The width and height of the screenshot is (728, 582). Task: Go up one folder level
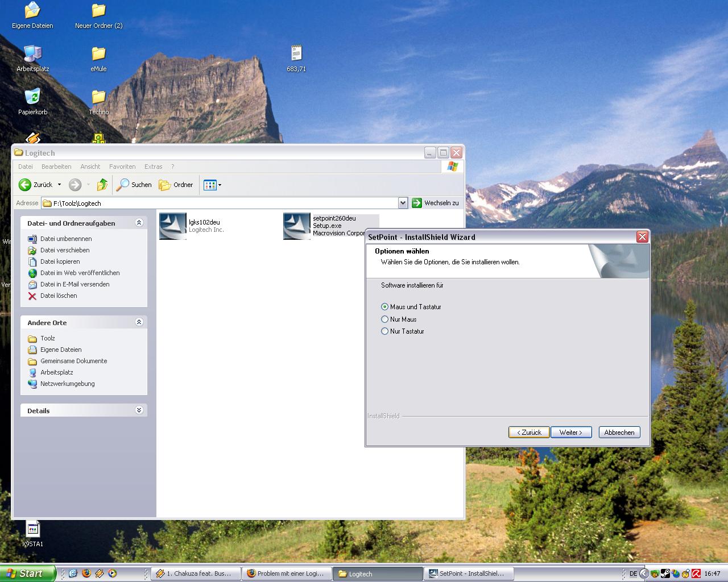[x=102, y=185]
